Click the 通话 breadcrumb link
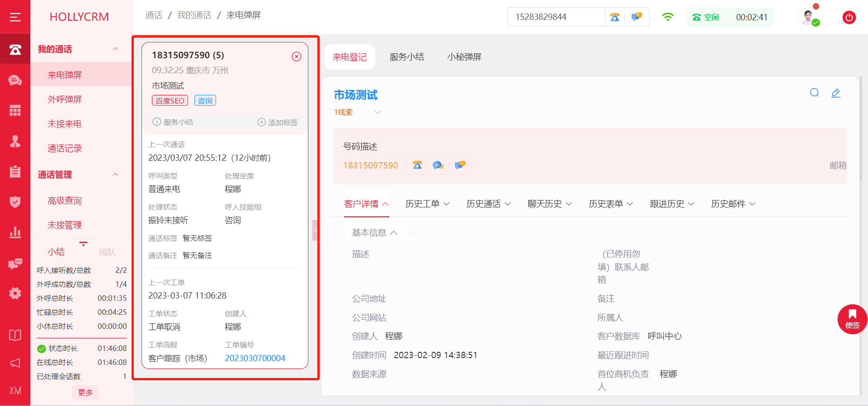 [154, 15]
